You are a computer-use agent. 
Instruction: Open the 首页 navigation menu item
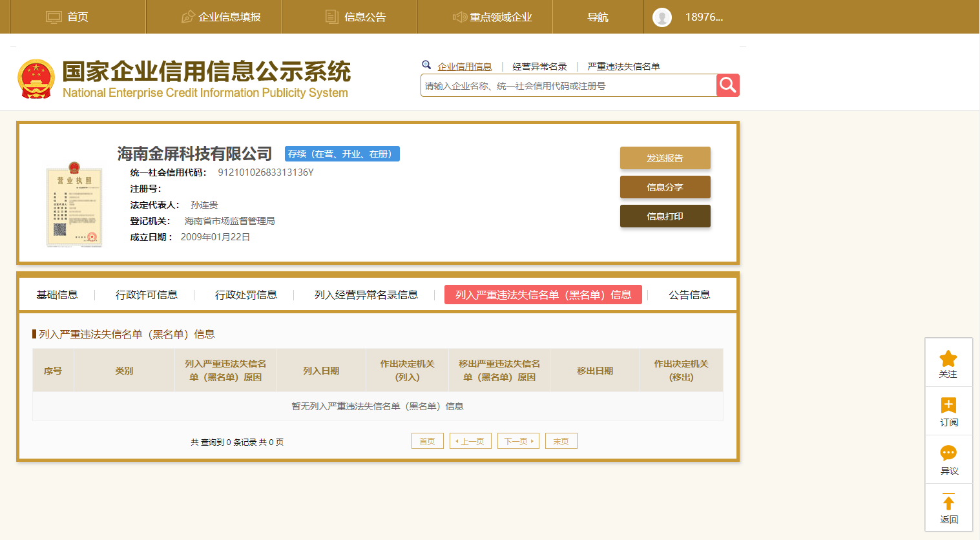coord(78,17)
